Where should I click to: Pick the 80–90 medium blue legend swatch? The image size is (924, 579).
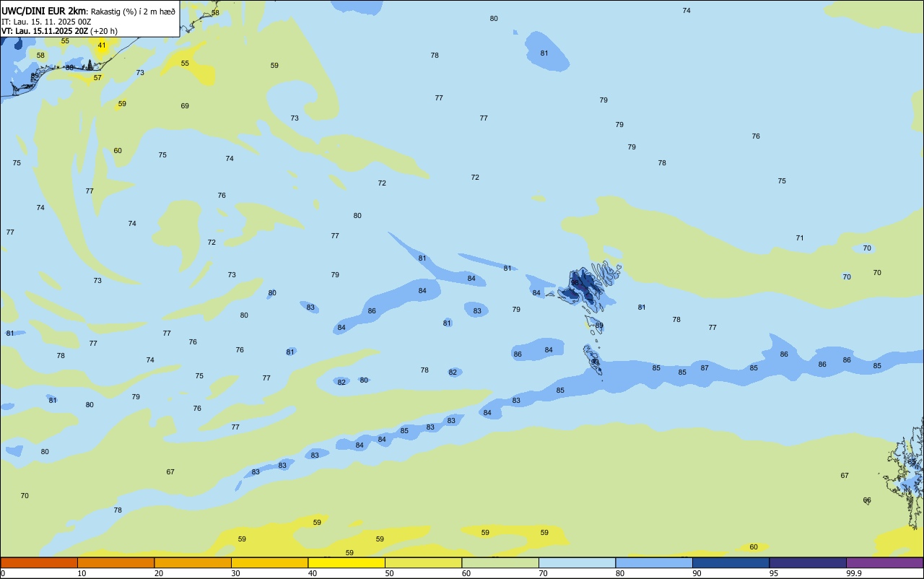(x=654, y=562)
